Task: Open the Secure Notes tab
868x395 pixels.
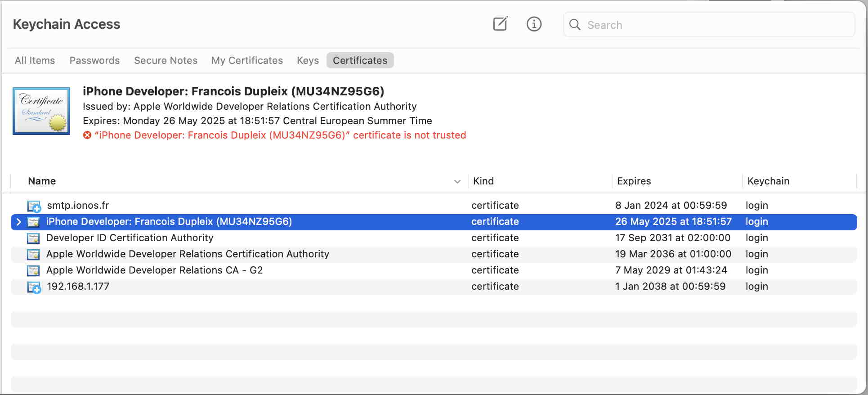Action: click(166, 60)
